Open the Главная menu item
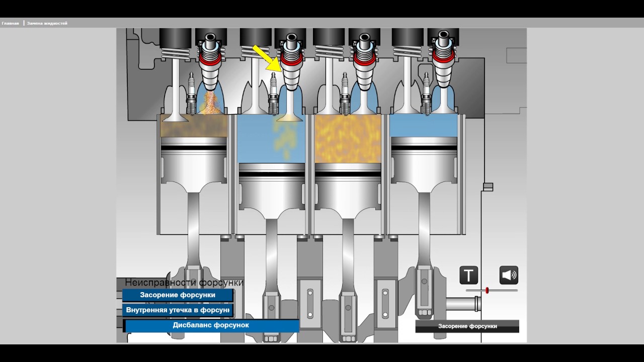Screen dimensions: 644x362 10,23
